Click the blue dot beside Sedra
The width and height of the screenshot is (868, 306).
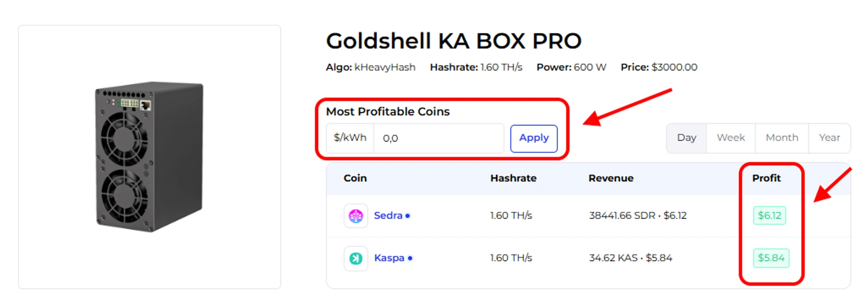tap(408, 216)
